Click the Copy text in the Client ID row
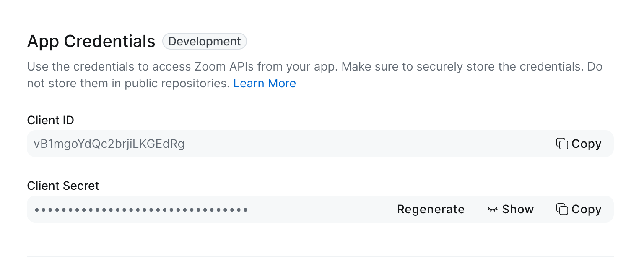Image resolution: width=644 pixels, height=262 pixels. coord(586,144)
